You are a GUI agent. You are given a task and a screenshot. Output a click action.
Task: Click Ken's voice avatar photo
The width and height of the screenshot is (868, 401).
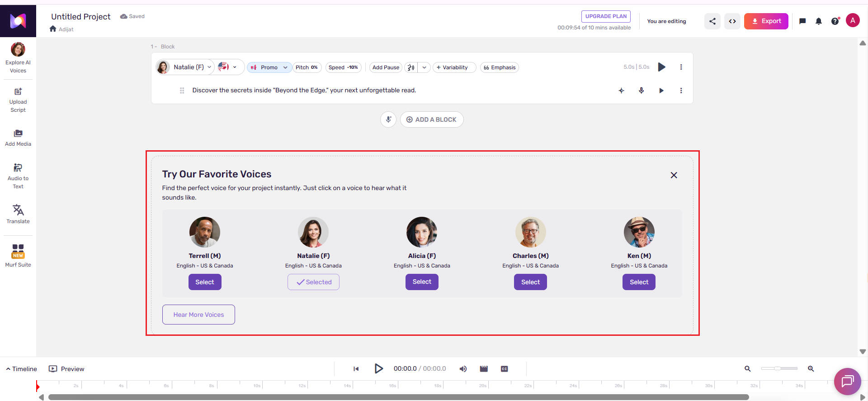[x=639, y=232]
